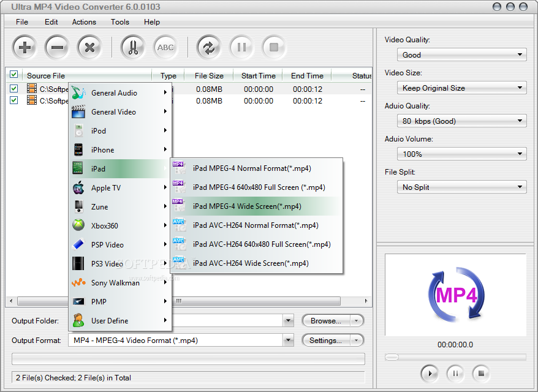Screen dimensions: 538x392
Task: Click the iPhone device icon
Action: [x=78, y=149]
